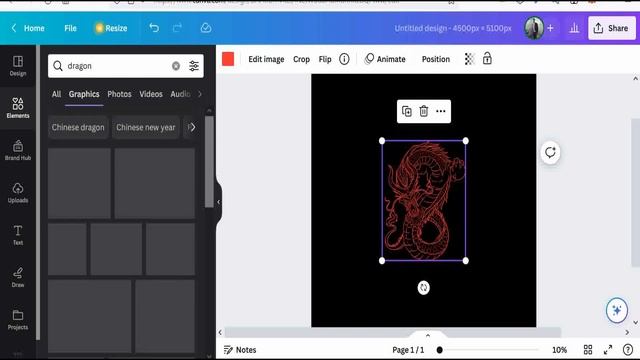640x360 pixels.
Task: Open Brand Hub in sidebar
Action: (18, 151)
